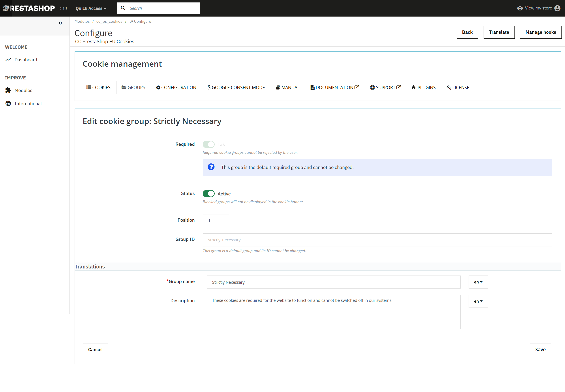Image resolution: width=565 pixels, height=392 pixels.
Task: Click the International globe icon
Action: [8, 103]
